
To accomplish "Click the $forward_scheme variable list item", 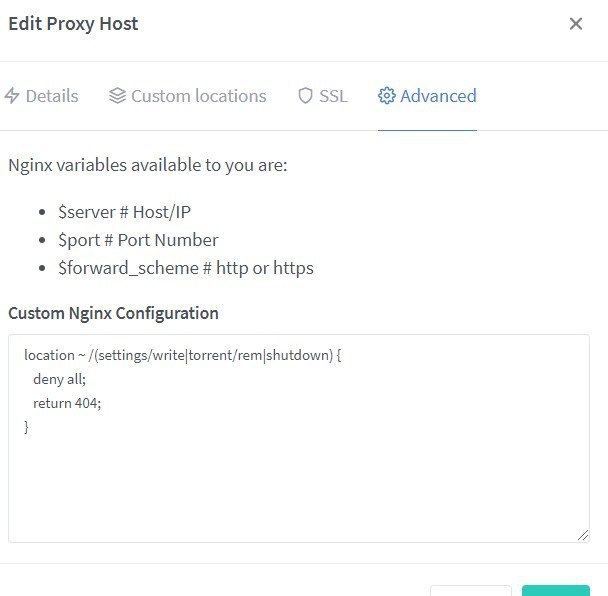I will [186, 268].
